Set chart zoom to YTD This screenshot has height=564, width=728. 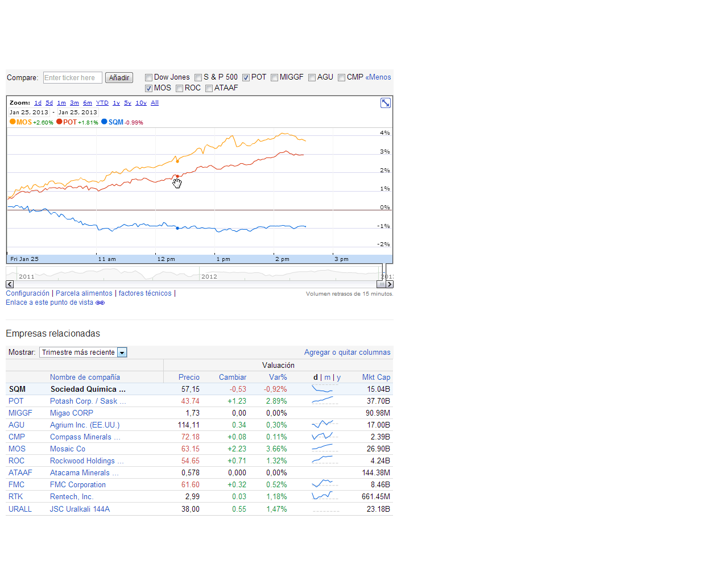[102, 103]
